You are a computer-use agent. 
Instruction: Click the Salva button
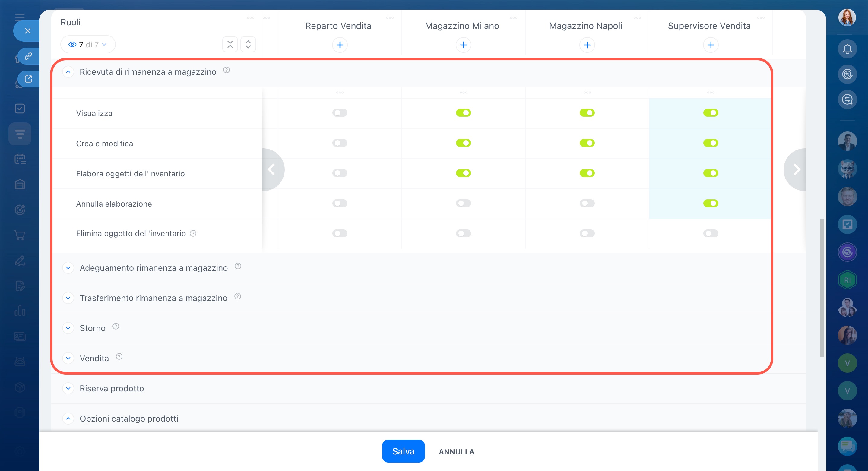[403, 451]
